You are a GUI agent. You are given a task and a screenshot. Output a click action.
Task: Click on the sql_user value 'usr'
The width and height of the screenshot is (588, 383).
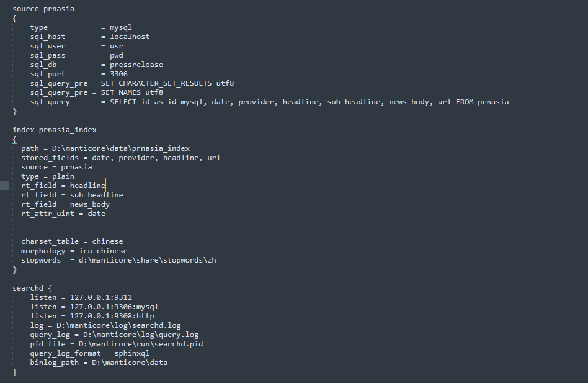click(116, 46)
